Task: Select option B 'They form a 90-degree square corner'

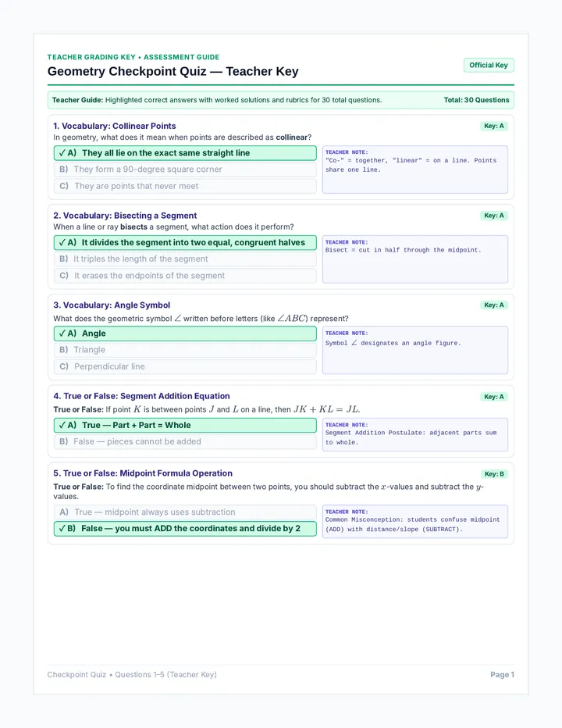Action: tap(185, 170)
